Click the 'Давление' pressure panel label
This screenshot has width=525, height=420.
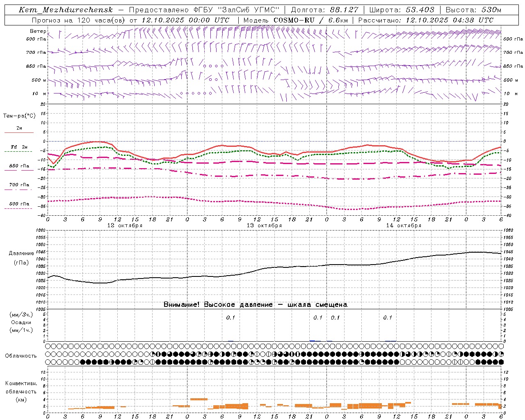21,253
